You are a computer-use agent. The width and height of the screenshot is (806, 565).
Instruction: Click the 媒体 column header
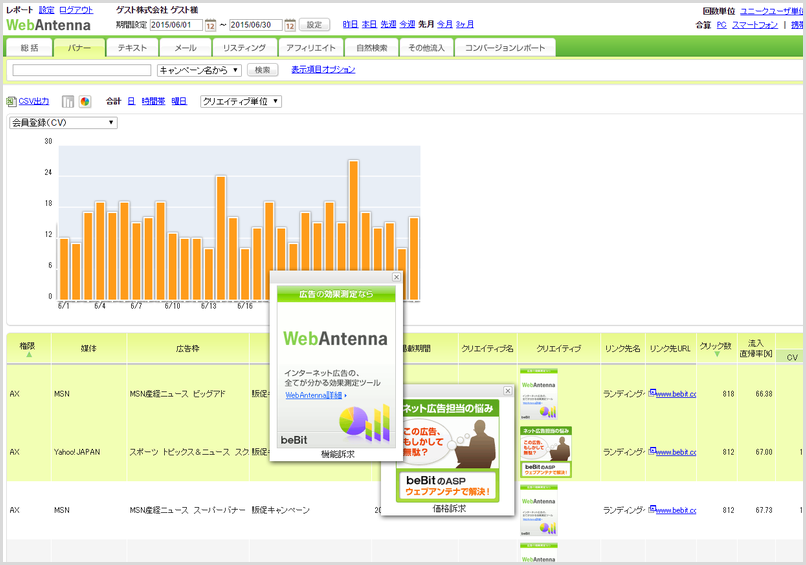pyautogui.click(x=88, y=349)
